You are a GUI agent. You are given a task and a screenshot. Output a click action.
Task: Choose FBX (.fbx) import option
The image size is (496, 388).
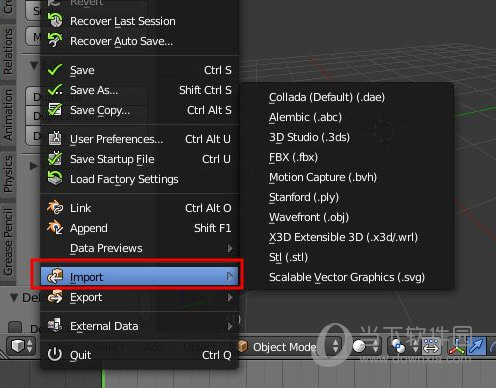tap(293, 157)
